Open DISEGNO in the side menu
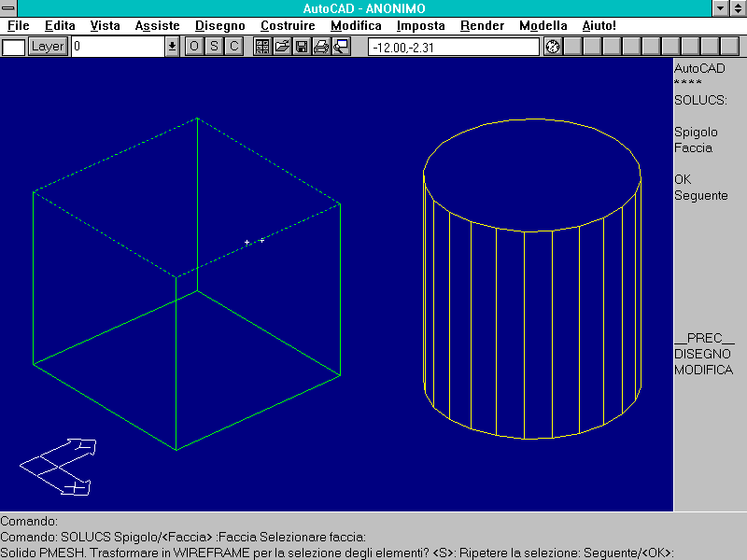This screenshot has height=560, width=747. 702,354
